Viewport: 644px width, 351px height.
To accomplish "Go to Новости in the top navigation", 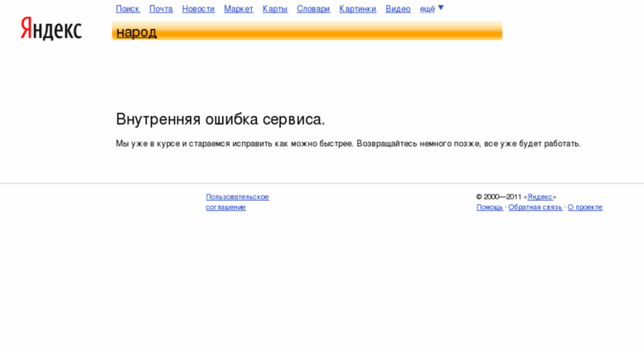I will (198, 9).
